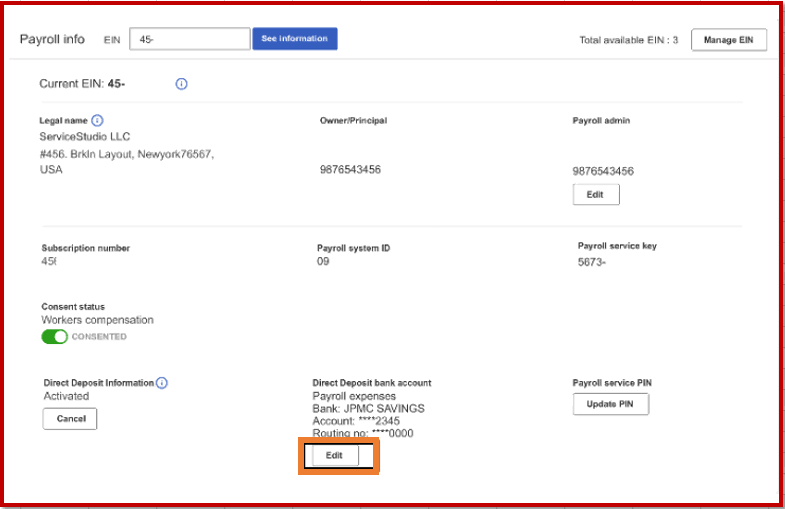Click the Payroll info heading

point(52,39)
